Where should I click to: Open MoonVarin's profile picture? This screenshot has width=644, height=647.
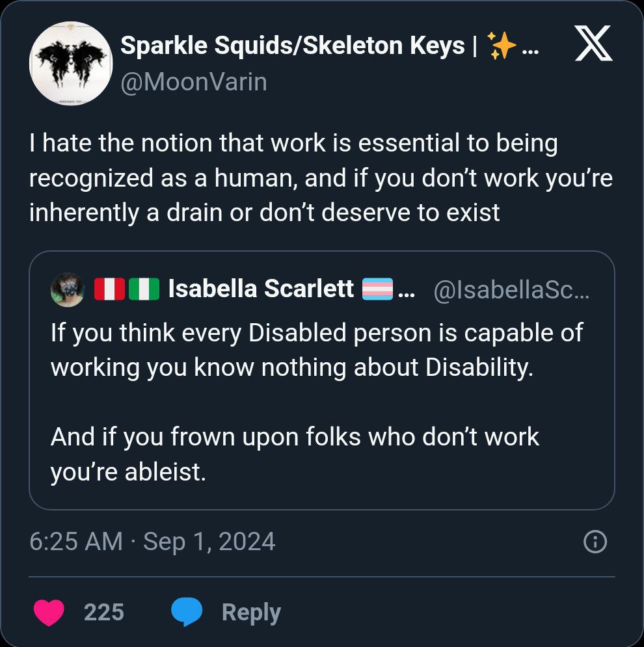70,64
